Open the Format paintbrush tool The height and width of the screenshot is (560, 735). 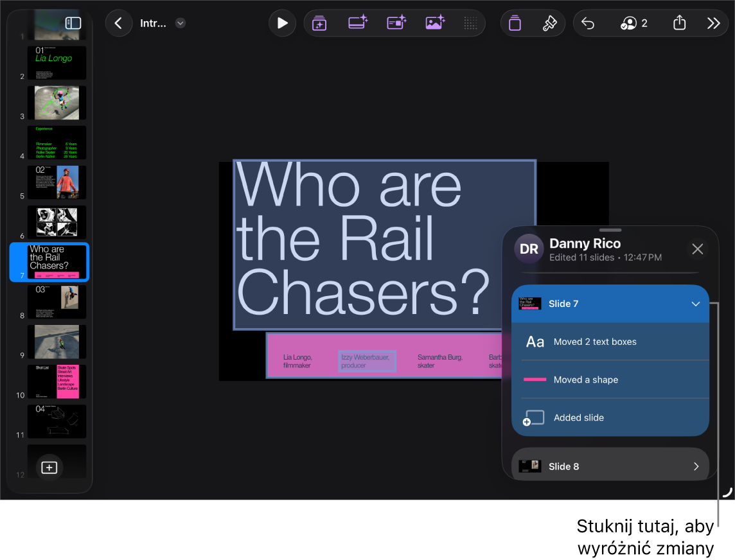[549, 23]
